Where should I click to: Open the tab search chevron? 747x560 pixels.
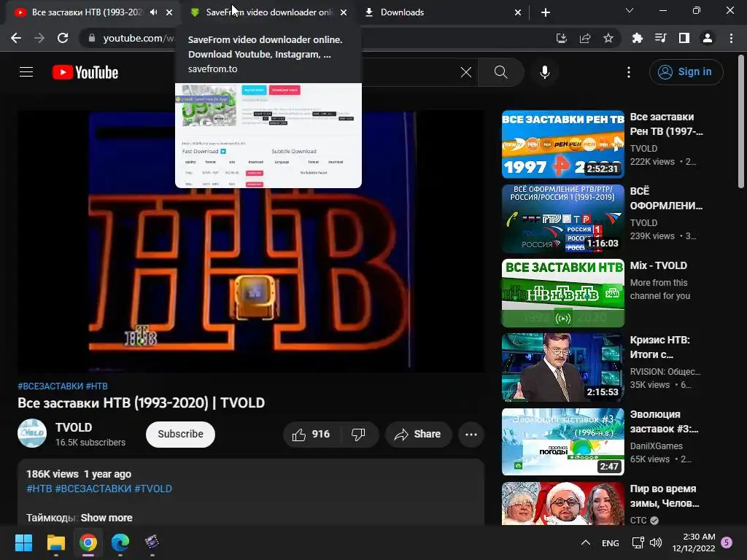pos(629,10)
